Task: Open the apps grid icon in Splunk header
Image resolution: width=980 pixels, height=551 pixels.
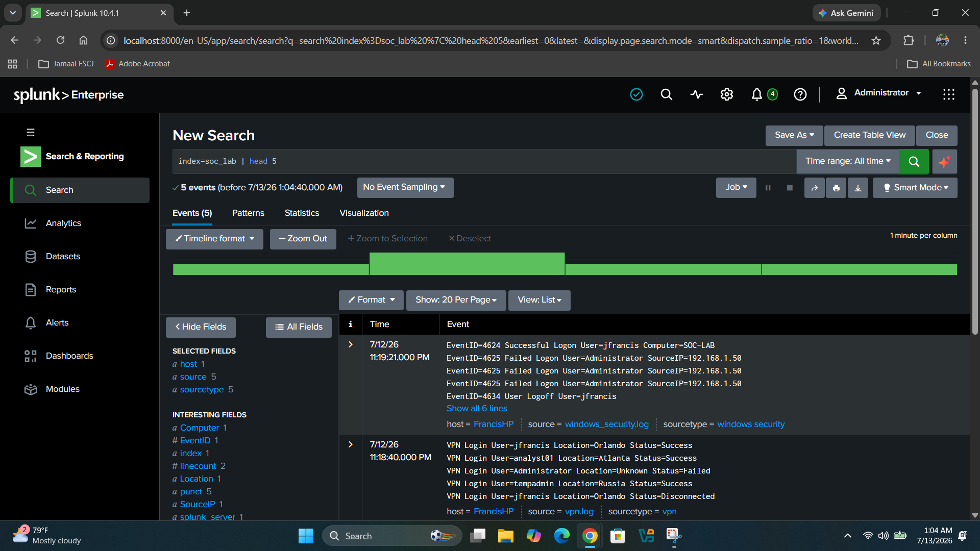Action: (948, 94)
